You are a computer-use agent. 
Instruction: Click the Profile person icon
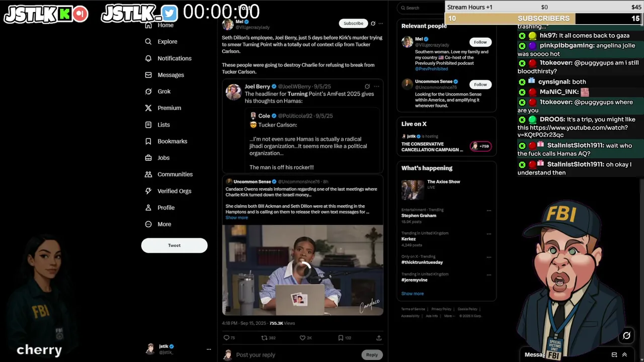148,208
